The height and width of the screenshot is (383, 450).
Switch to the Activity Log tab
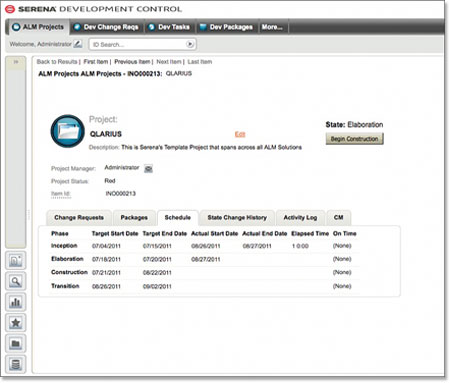point(300,218)
